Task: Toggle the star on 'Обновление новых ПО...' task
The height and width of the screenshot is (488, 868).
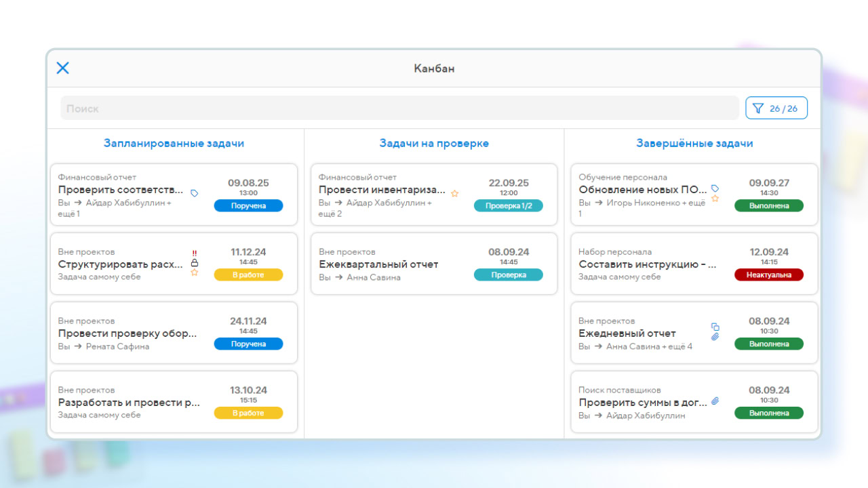Action: point(715,199)
